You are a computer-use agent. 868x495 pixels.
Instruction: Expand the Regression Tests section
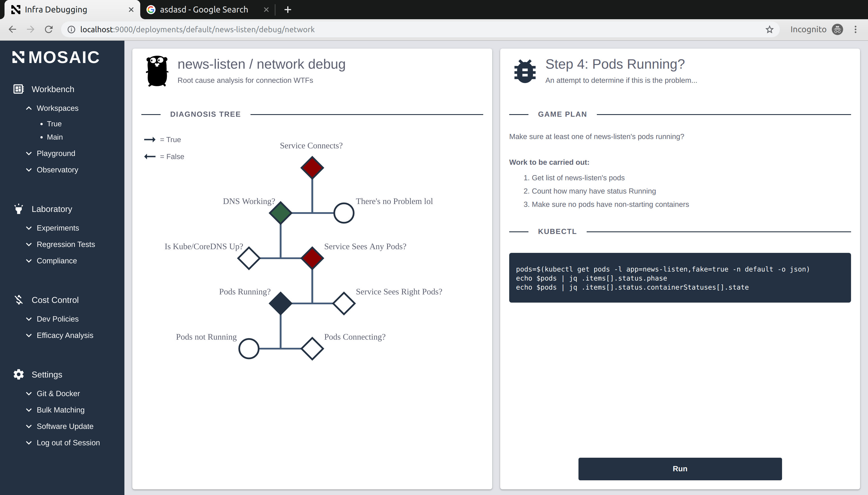pos(29,244)
